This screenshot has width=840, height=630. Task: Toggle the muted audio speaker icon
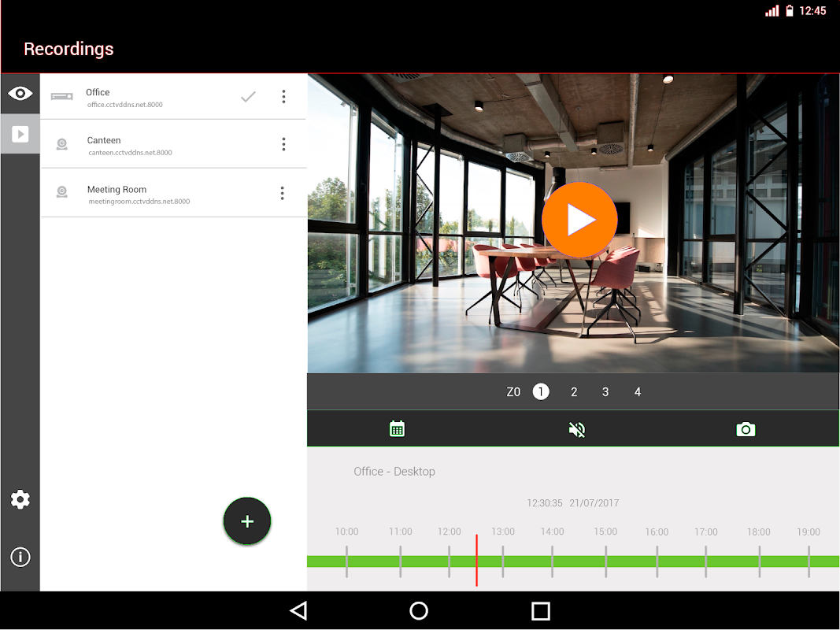point(577,430)
